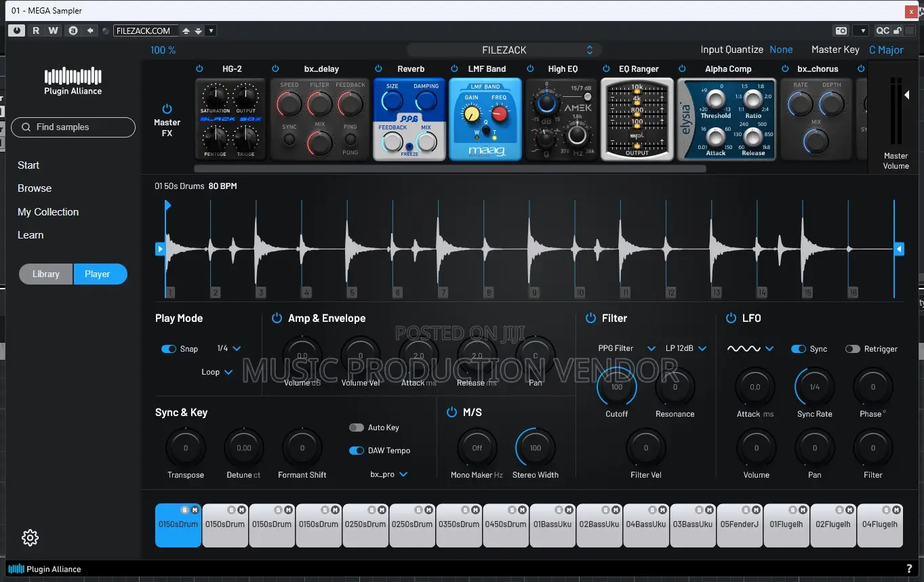Switch to the Player tab
Image resolution: width=924 pixels, height=582 pixels.
coord(100,274)
